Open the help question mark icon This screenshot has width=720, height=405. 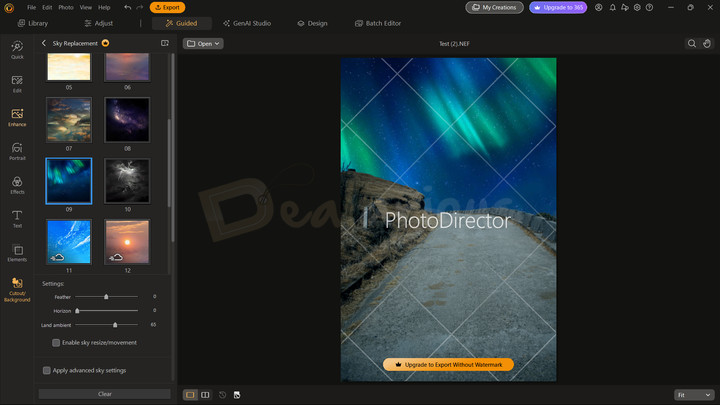pos(649,7)
